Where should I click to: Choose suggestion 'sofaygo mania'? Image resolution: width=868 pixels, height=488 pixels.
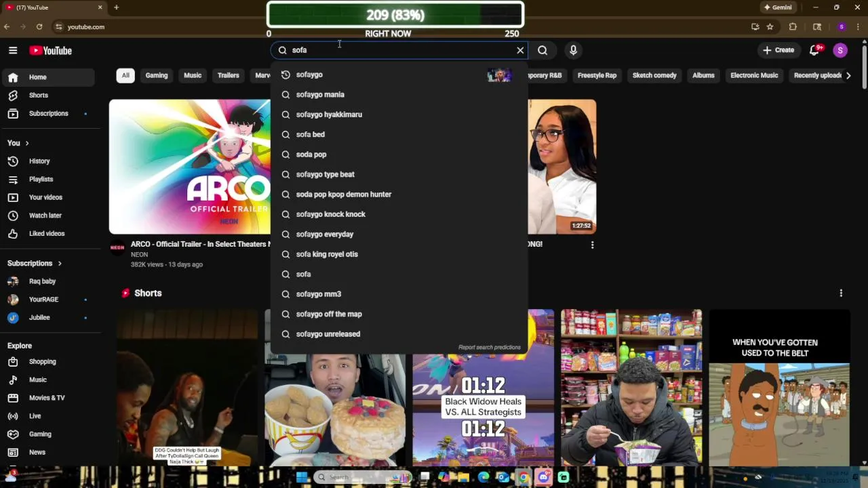pos(399,95)
